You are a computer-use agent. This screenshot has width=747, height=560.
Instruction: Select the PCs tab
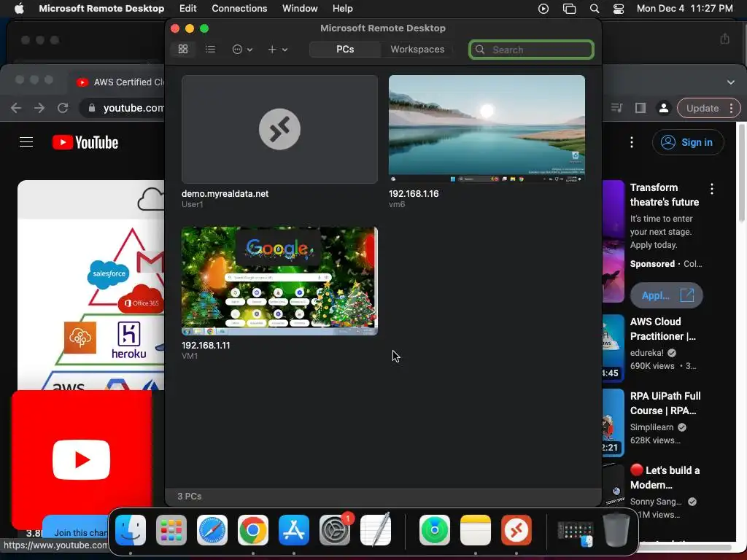pyautogui.click(x=345, y=49)
